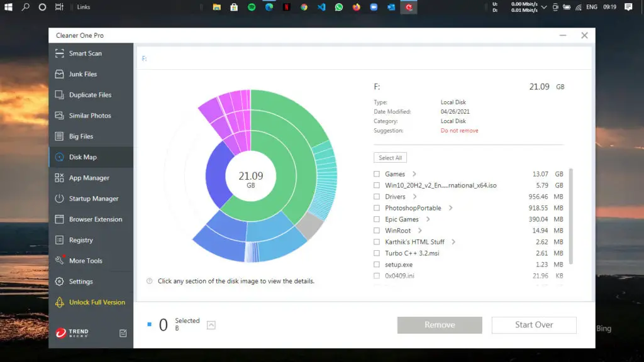This screenshot has width=644, height=362.
Task: Check the Epic Games checkbox
Action: 377,219
